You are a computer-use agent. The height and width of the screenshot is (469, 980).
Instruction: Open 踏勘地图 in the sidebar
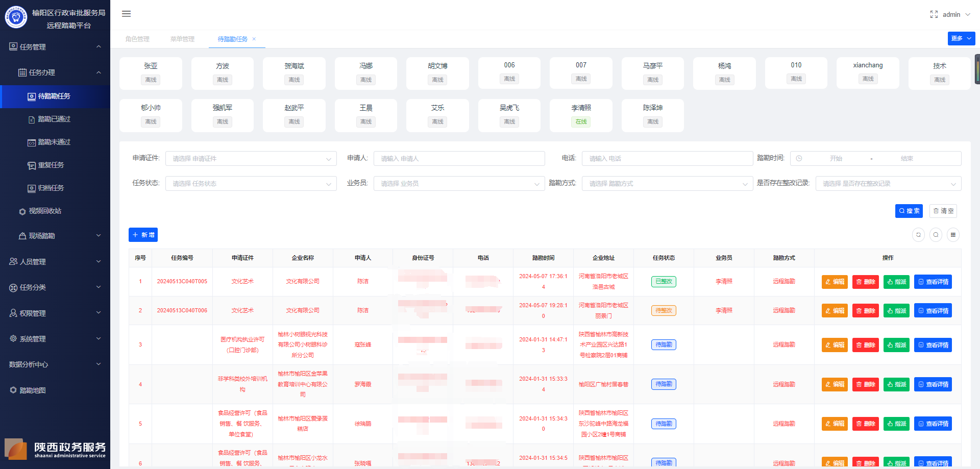coord(55,390)
